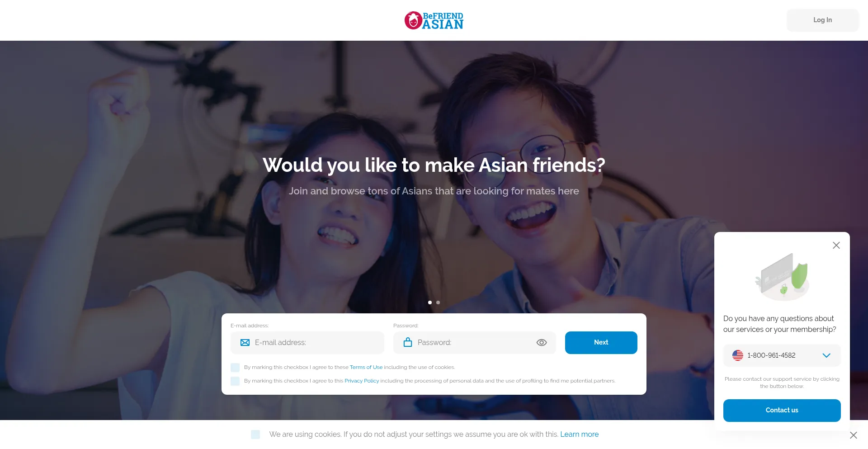
Task: Click the envelope icon in the email field
Action: pos(245,343)
